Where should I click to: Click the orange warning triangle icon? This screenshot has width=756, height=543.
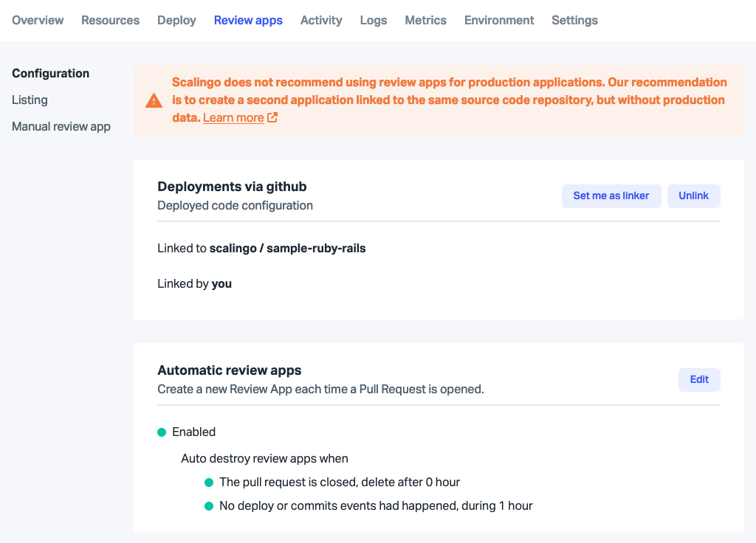[154, 100]
